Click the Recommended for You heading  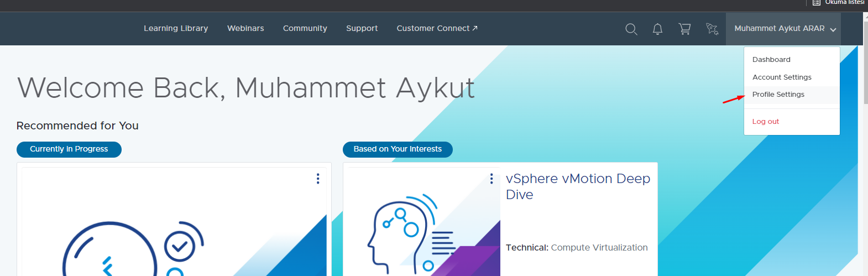coord(77,126)
